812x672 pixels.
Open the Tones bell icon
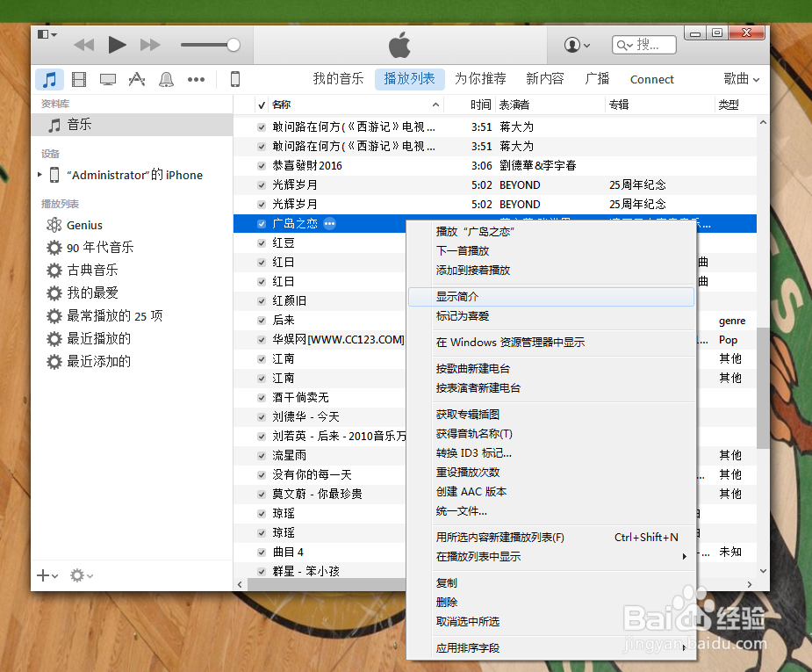pos(166,79)
